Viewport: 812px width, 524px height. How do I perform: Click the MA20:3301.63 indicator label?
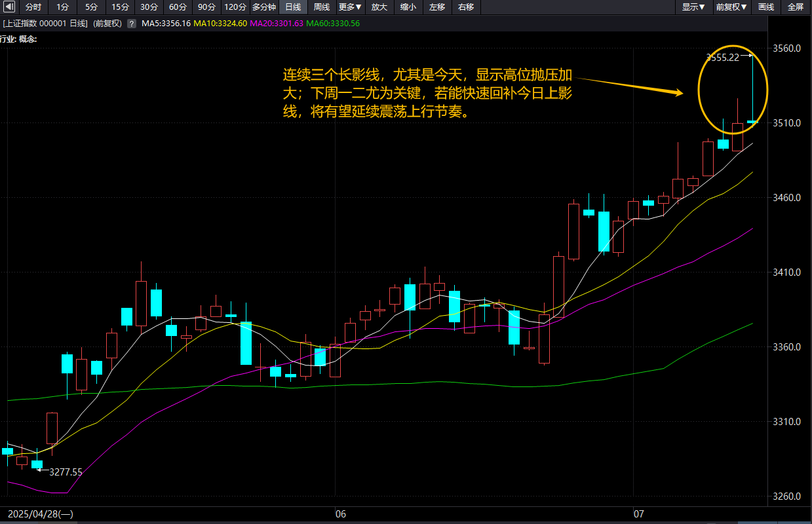point(277,24)
